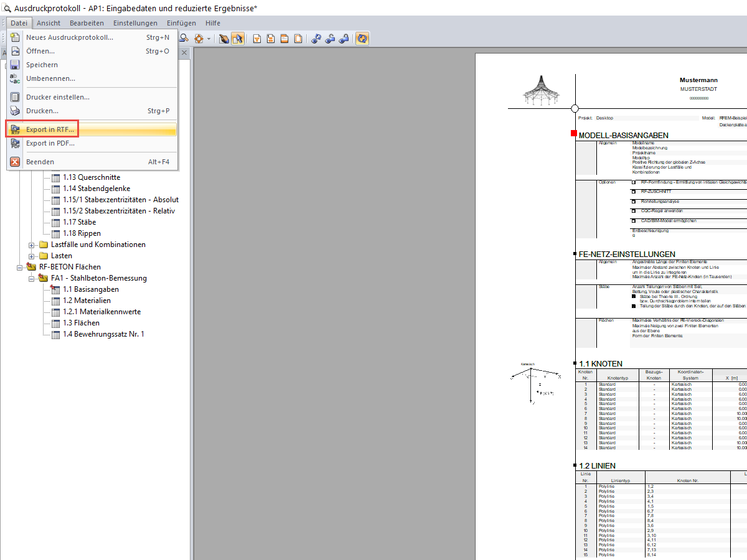The height and width of the screenshot is (560, 747).
Task: Select Speichern in the Datei menu
Action: [42, 65]
